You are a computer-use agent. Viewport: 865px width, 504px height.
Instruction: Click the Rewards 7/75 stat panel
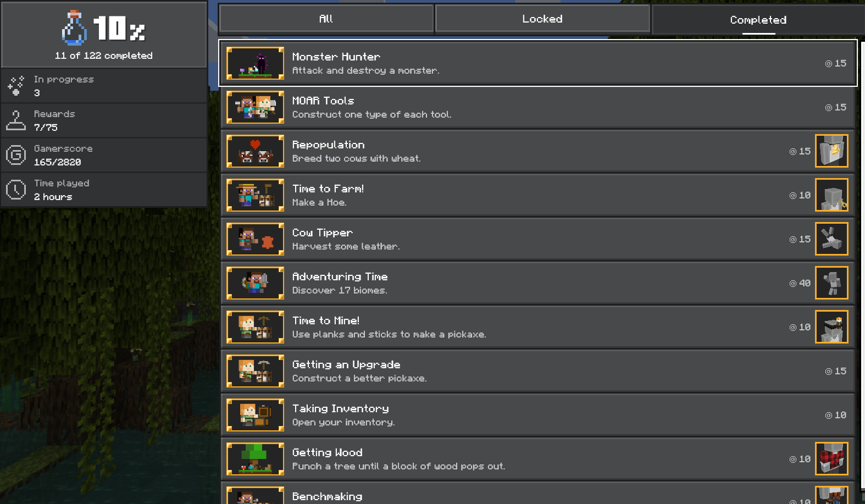(x=104, y=120)
